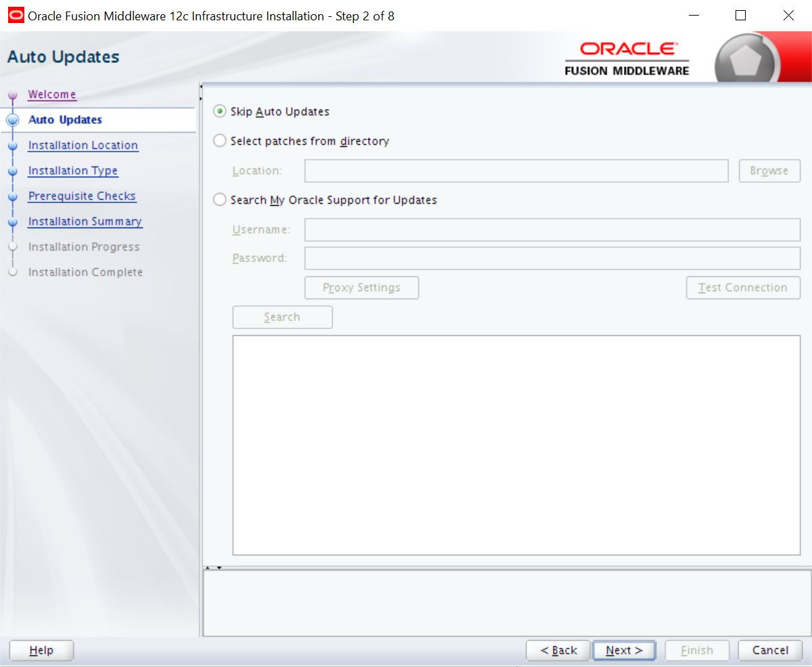
Task: Click the Installation Summary step marker icon
Action: pos(12,221)
